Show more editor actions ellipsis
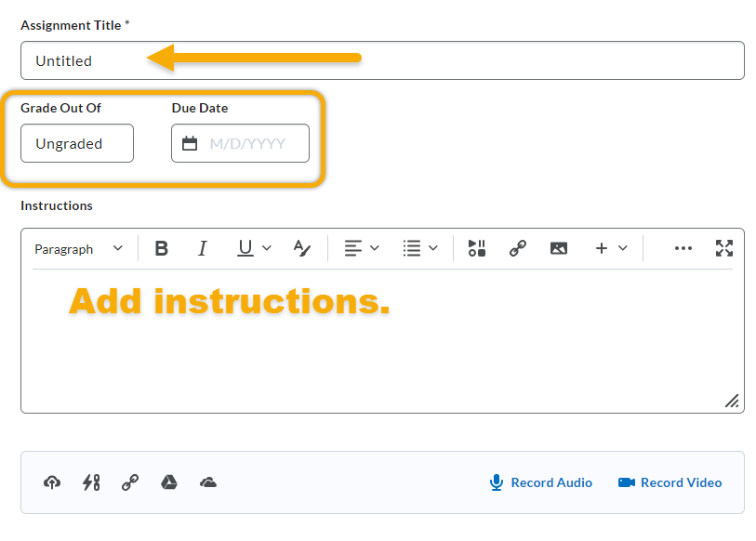 click(683, 248)
